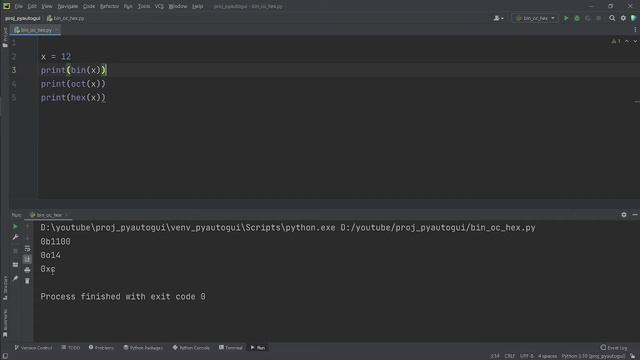Open Python 3.10 interpreter selector

coord(593,356)
